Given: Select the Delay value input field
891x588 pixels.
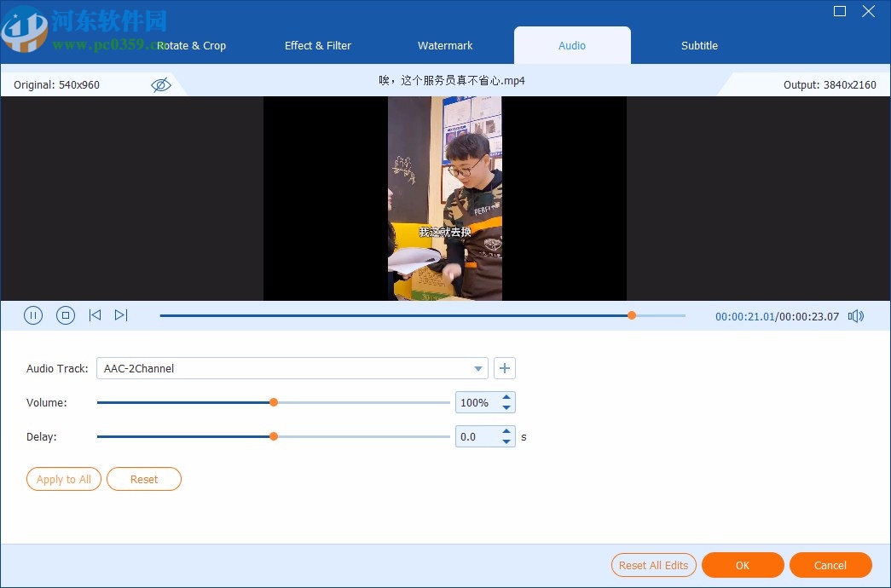Looking at the screenshot, I should 477,435.
